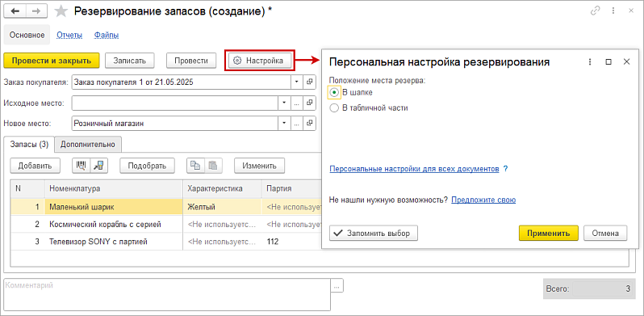Expand the Исходное место dropdown list
Image resolution: width=644 pixels, height=316 pixels.
[283, 103]
